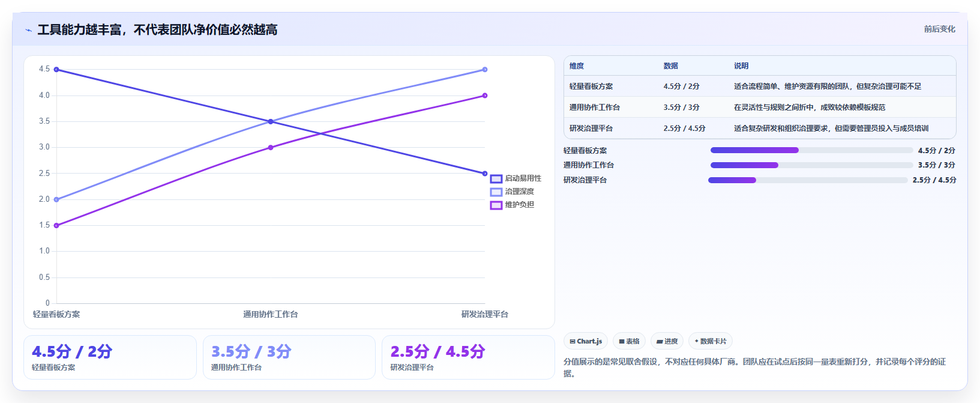Click the 通用协作工作台 progress bar

pos(811,165)
